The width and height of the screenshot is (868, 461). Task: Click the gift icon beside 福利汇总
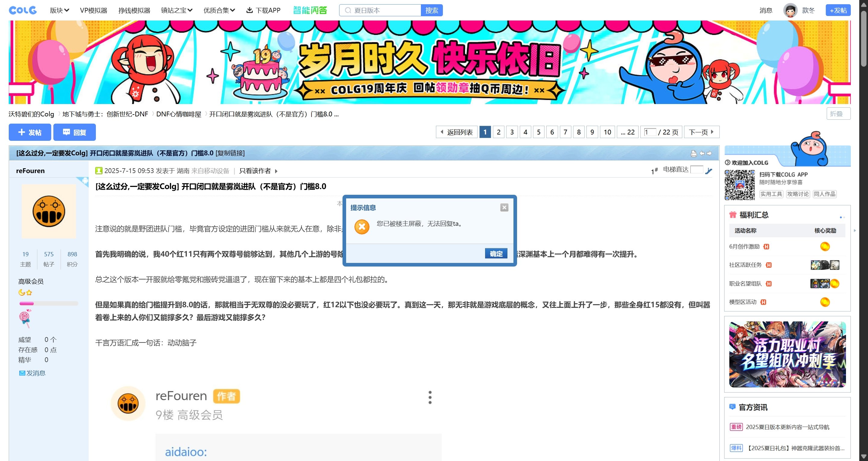pyautogui.click(x=733, y=215)
